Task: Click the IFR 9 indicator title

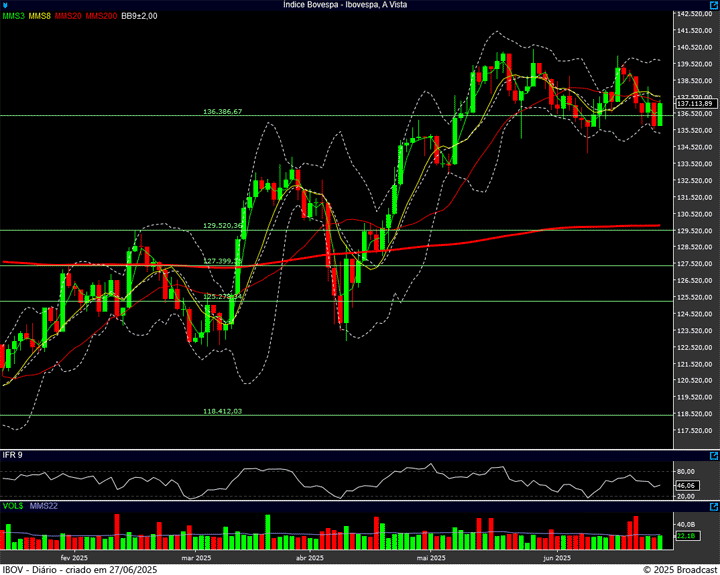Action: click(x=12, y=455)
